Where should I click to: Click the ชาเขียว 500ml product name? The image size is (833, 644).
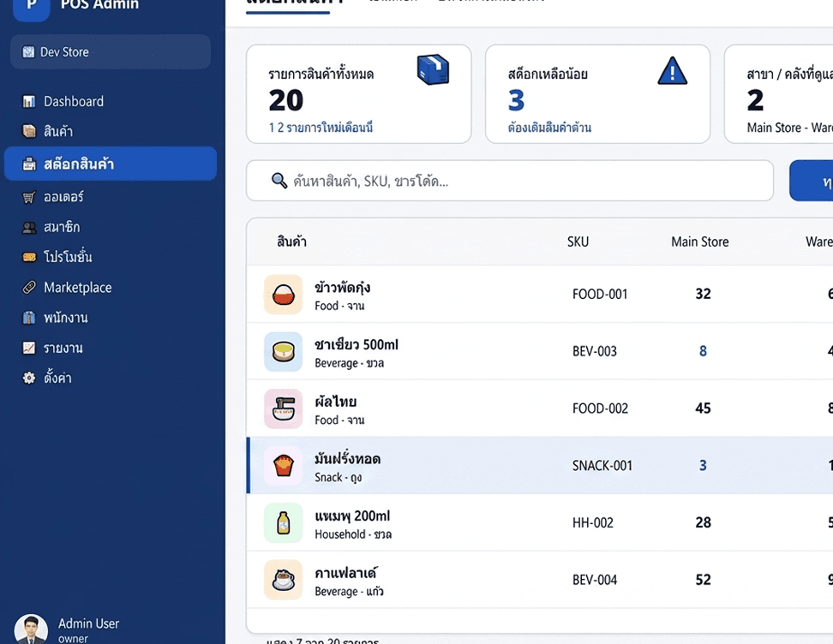pos(356,344)
